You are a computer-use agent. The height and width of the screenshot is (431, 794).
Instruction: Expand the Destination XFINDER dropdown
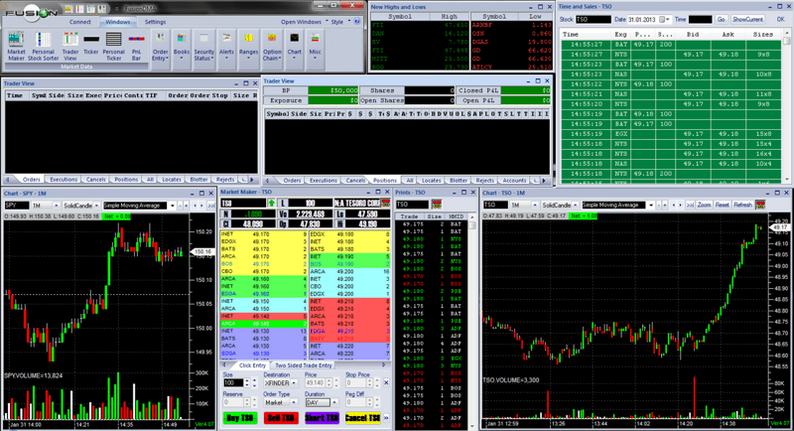(x=294, y=383)
